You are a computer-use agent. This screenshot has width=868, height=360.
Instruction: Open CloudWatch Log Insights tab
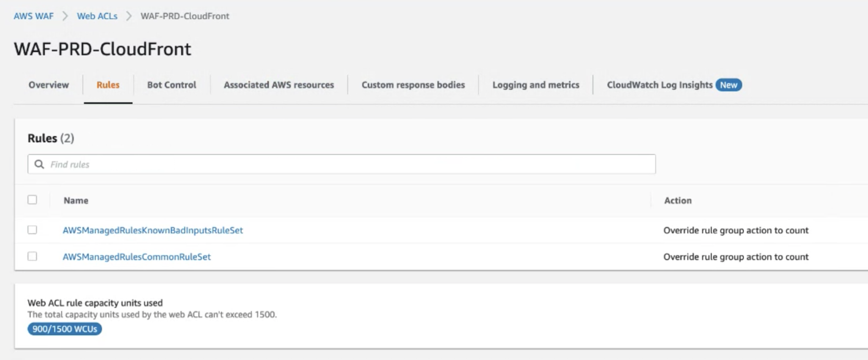659,85
